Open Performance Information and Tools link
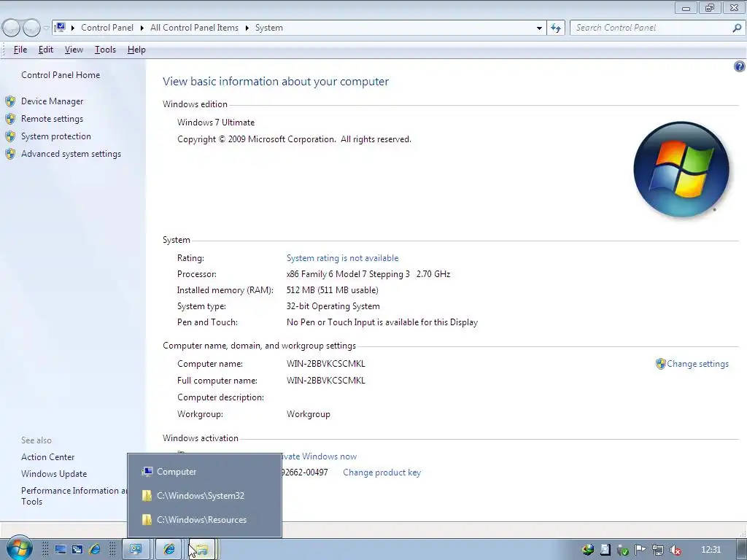Viewport: 747px width, 560px height. [x=74, y=496]
